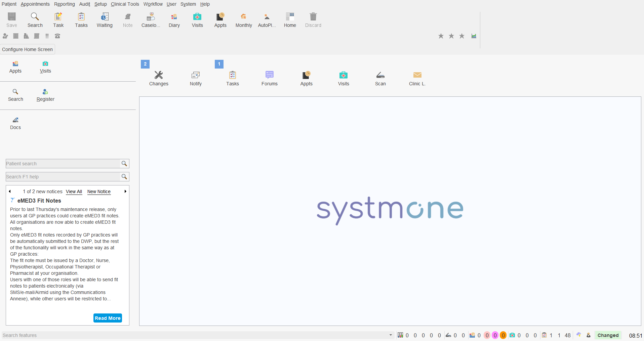Screen dimensions: 644x341
Task: Open the User menu
Action: click(171, 4)
